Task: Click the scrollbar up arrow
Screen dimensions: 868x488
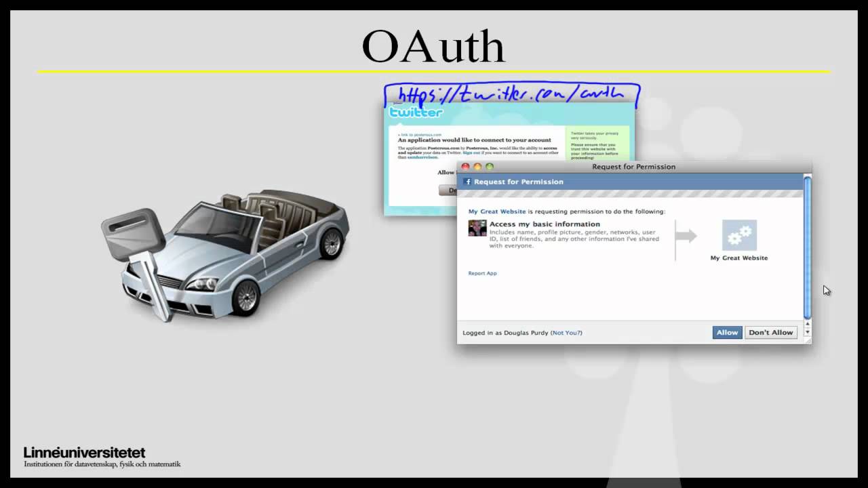Action: click(807, 323)
